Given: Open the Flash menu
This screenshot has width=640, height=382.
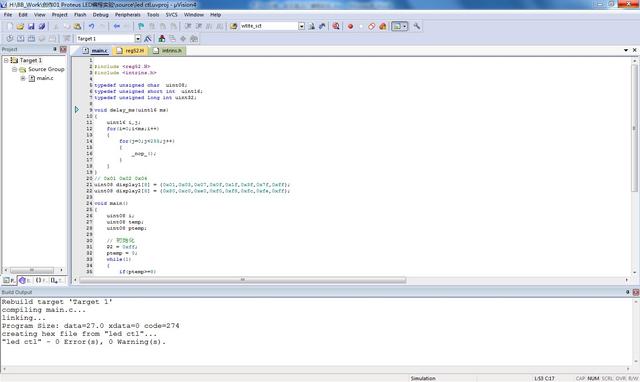Looking at the screenshot, I should tap(80, 15).
